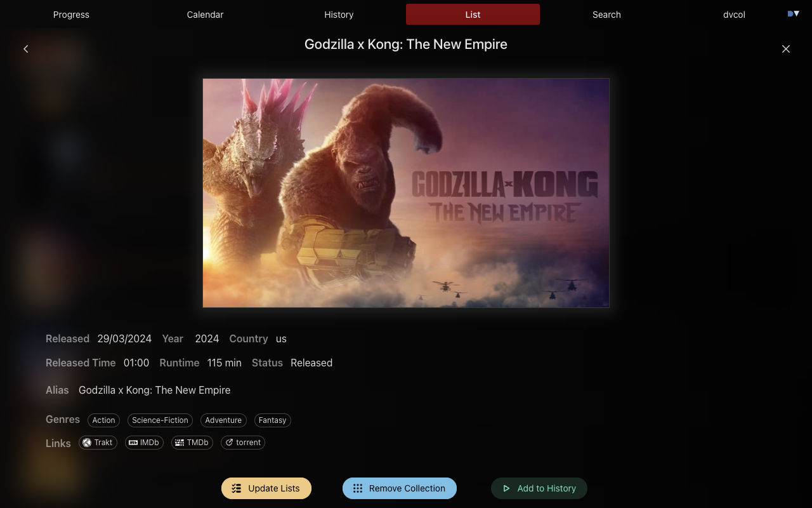
Task: Click the runtime value 115 min
Action: 225,363
